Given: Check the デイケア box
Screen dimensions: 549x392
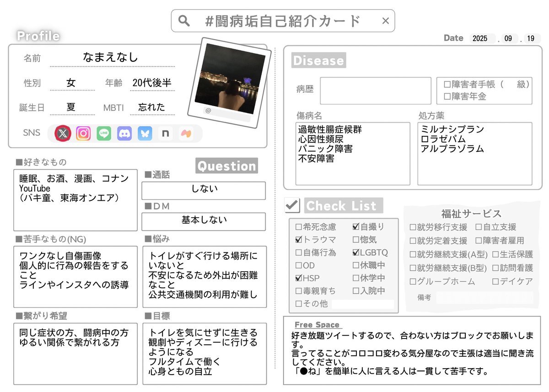Looking at the screenshot, I should (495, 282).
